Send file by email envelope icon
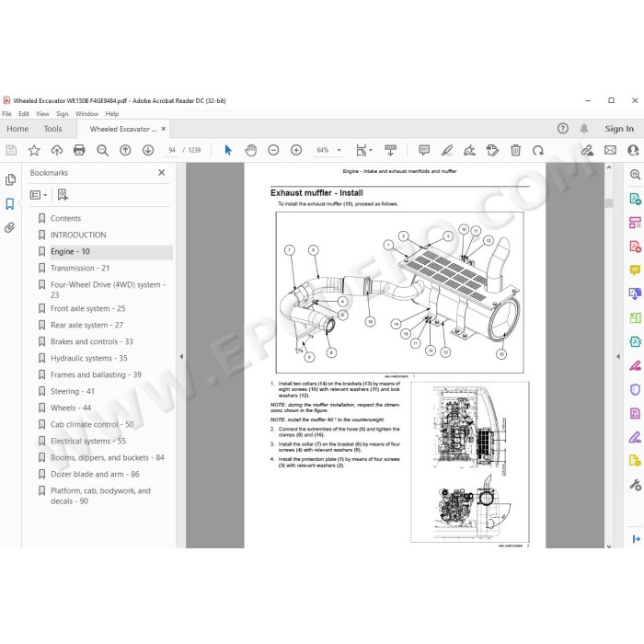Image resolution: width=644 pixels, height=644 pixels. pos(610,150)
